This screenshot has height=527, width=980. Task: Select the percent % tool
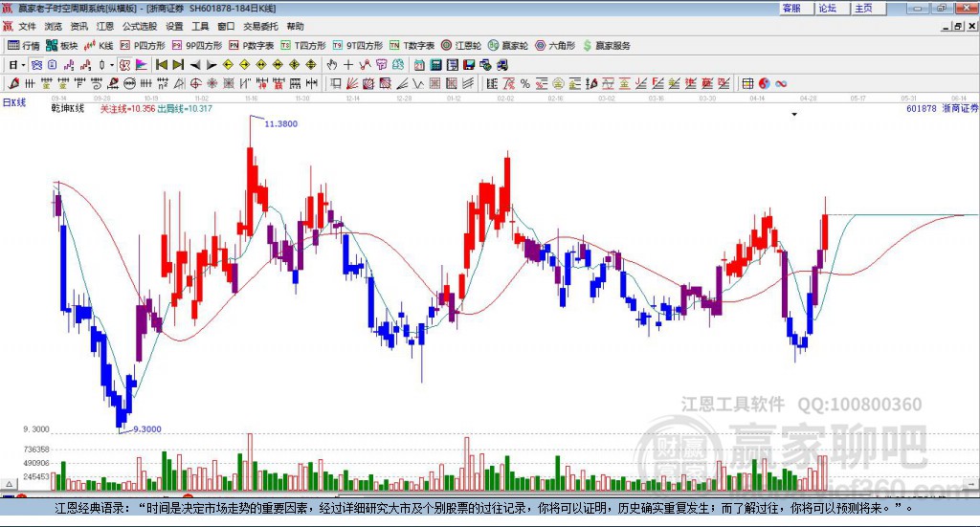[x=525, y=83]
